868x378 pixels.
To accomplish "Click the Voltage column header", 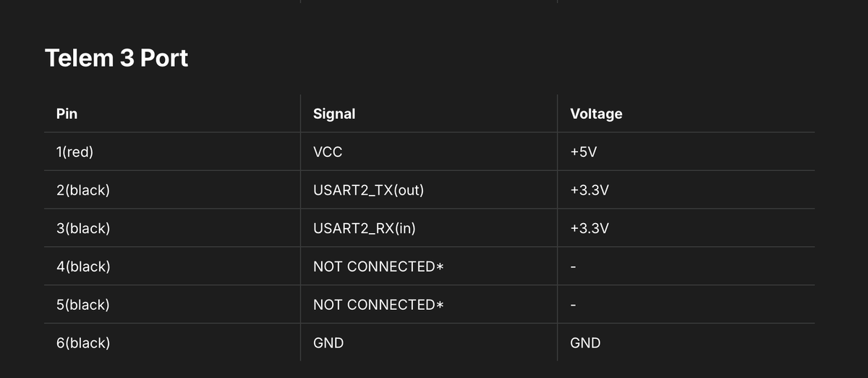I will (596, 114).
